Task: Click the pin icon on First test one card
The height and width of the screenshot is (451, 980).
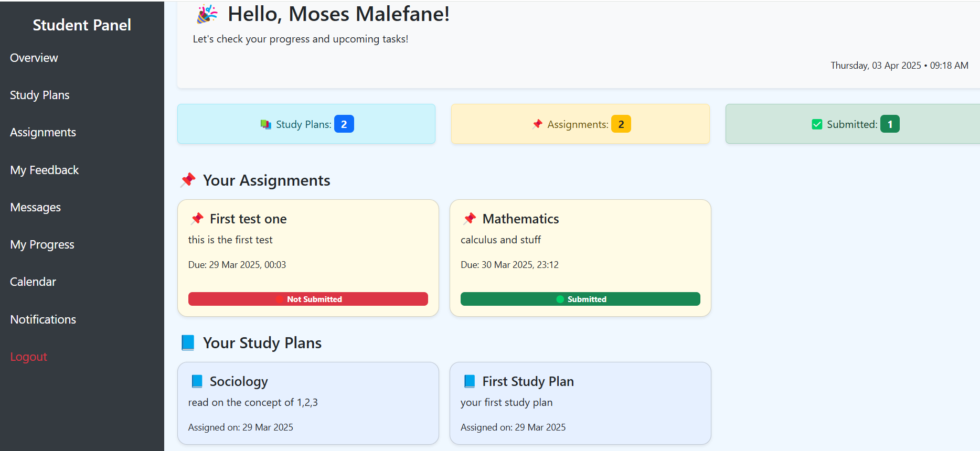Action: click(x=197, y=219)
